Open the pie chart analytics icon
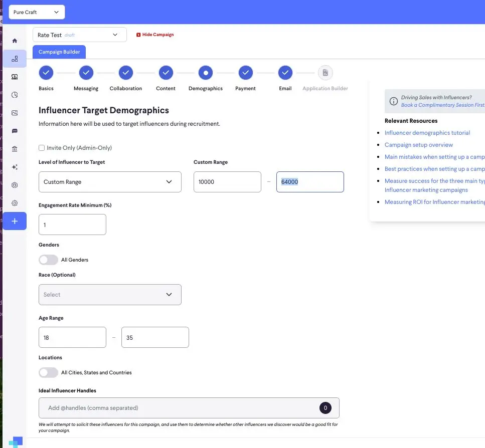Viewport: 485px width, 448px height. pyautogui.click(x=15, y=95)
